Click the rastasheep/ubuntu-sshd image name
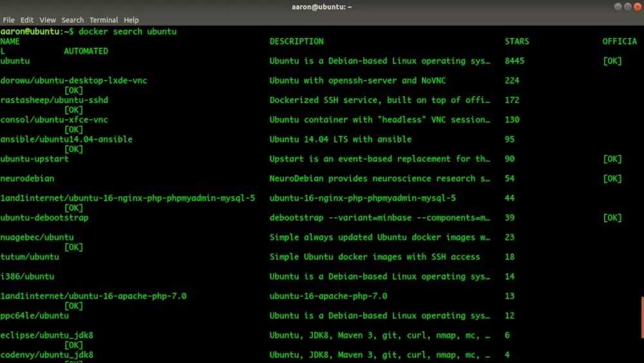The height and width of the screenshot is (363, 644). click(x=54, y=100)
